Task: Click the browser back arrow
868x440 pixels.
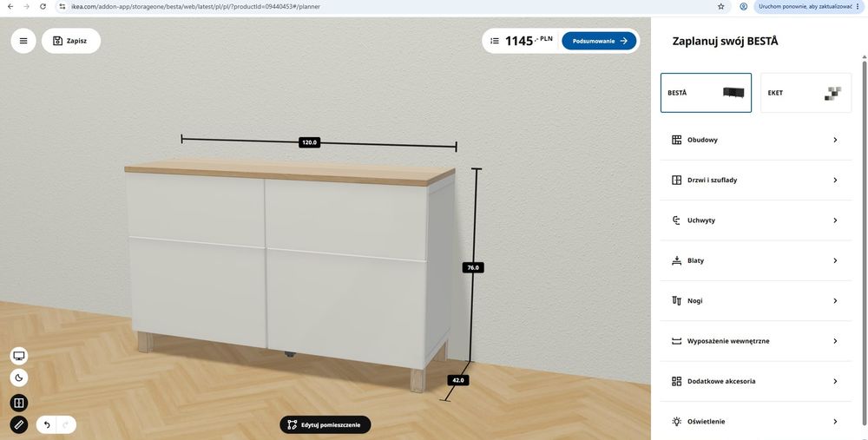Action: [x=10, y=7]
